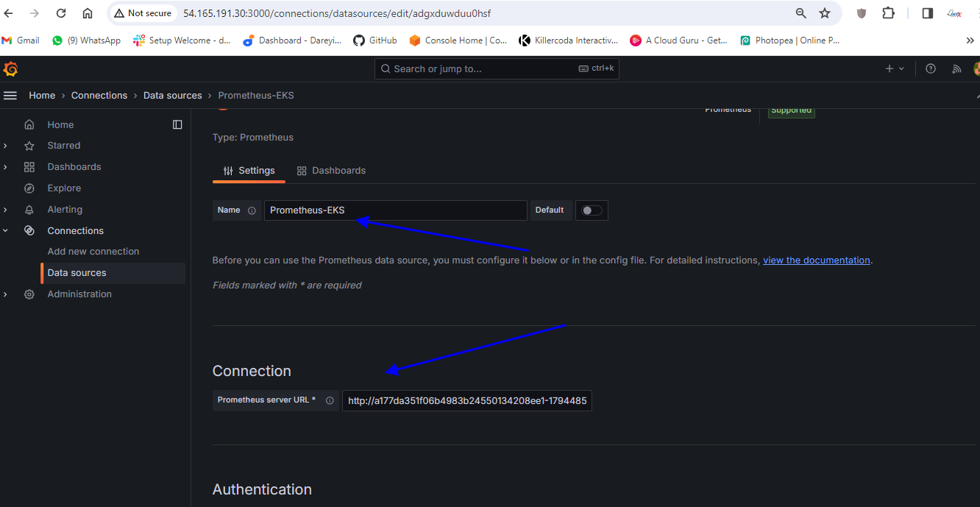Click the dock menu panel icon
This screenshot has width=980, height=507.
click(x=177, y=125)
